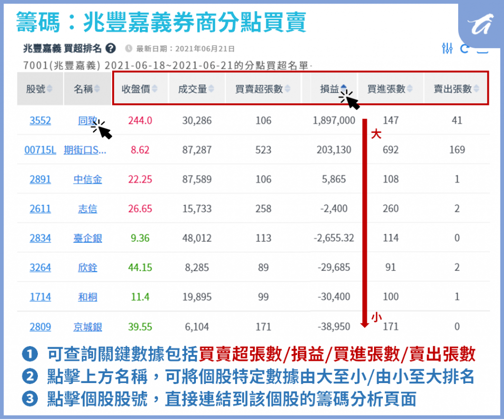
Task: Select profit value 5,865
Action: click(x=334, y=179)
